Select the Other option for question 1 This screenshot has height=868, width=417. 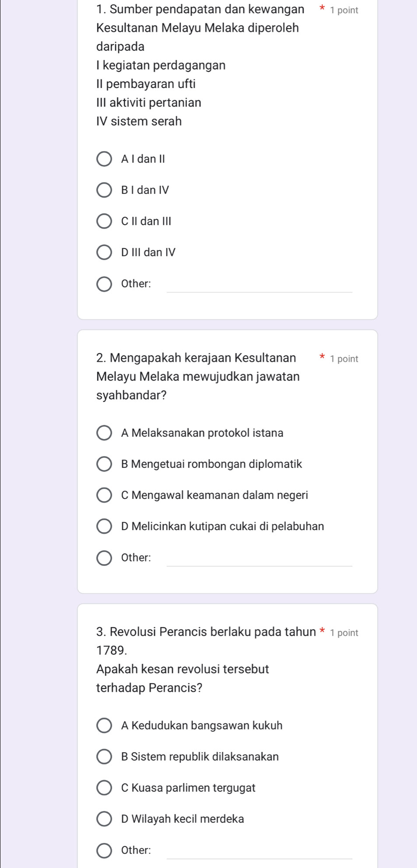(x=104, y=284)
